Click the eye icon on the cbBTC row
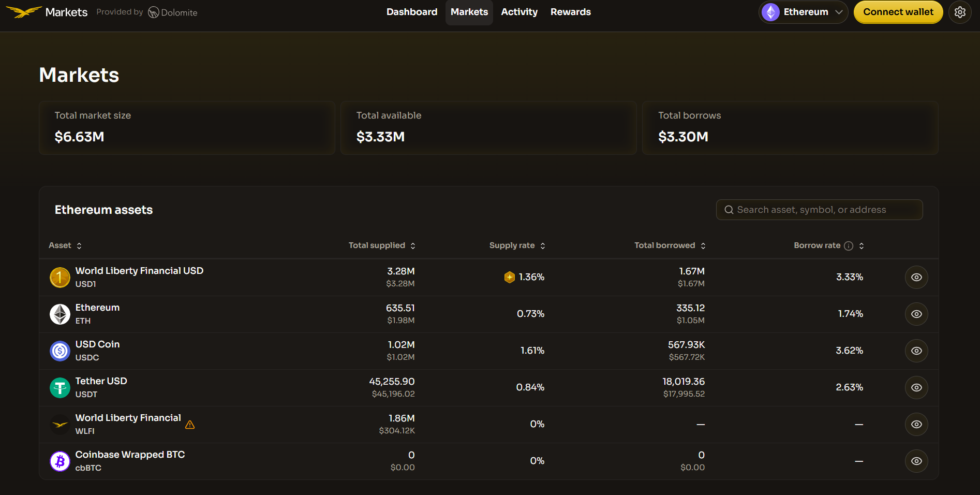 916,461
